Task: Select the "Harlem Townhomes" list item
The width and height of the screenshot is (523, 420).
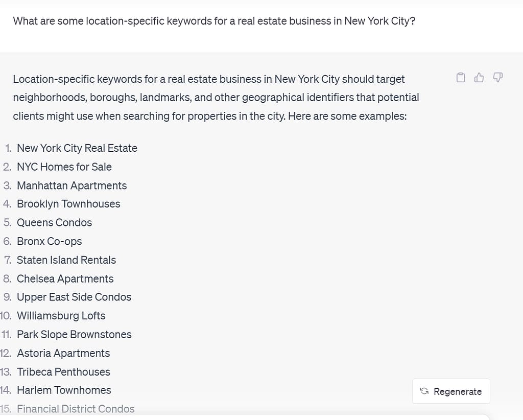Action: (x=64, y=390)
